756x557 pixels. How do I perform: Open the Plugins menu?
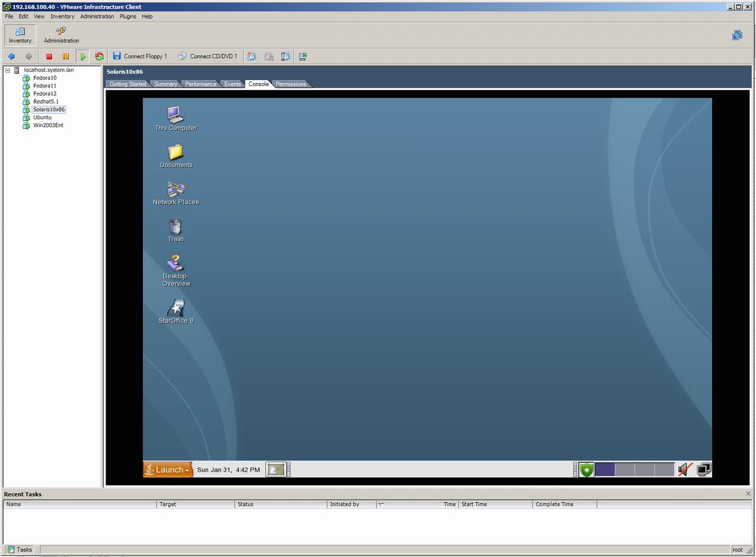point(127,17)
